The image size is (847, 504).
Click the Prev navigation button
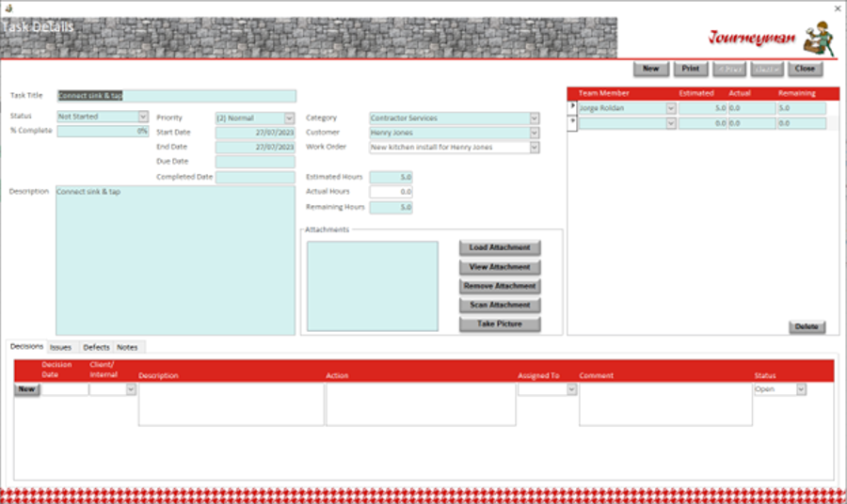click(729, 69)
